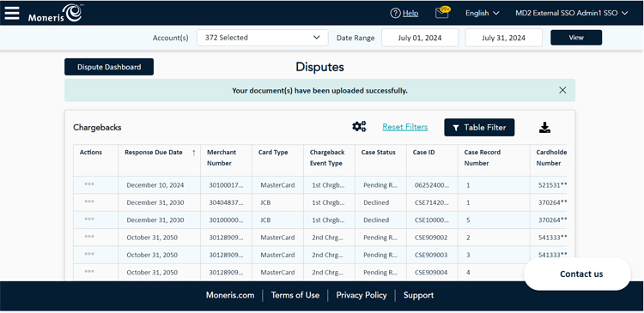The height and width of the screenshot is (313, 644).
Task: Click the Contact us button
Action: (578, 274)
